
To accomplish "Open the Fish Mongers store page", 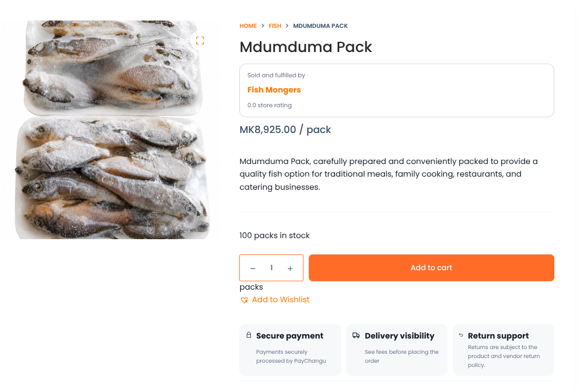I will point(274,90).
